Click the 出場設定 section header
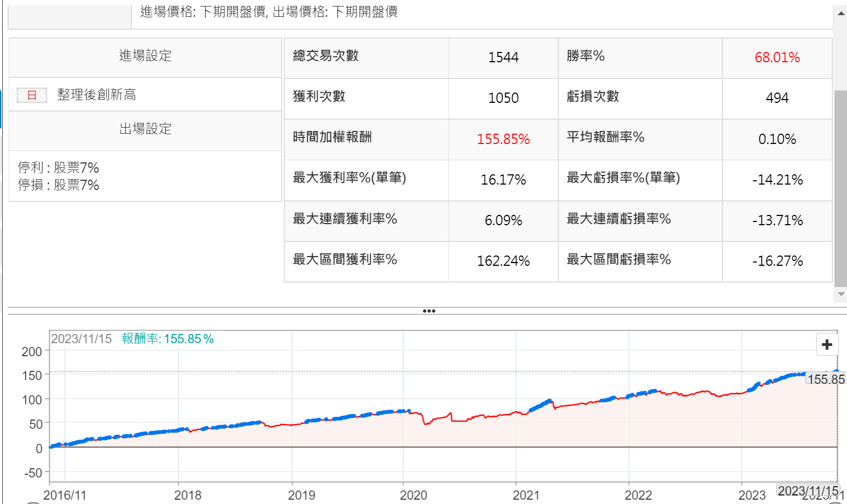The width and height of the screenshot is (847, 504). tap(145, 129)
